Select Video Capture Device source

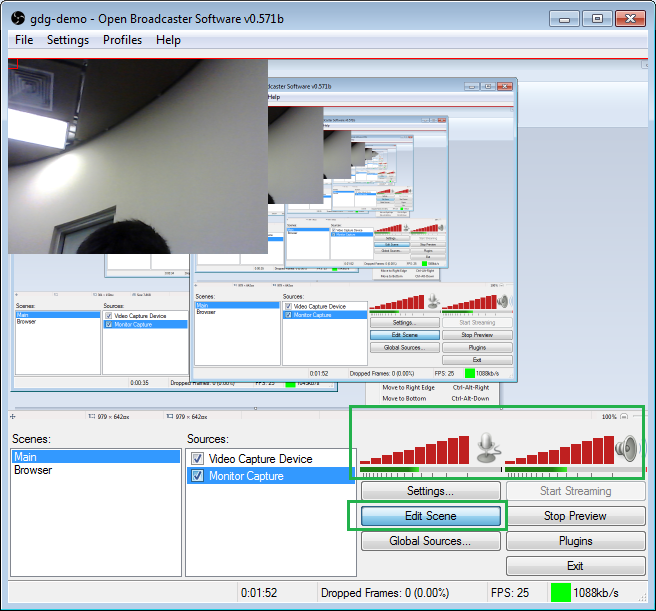pos(271,459)
